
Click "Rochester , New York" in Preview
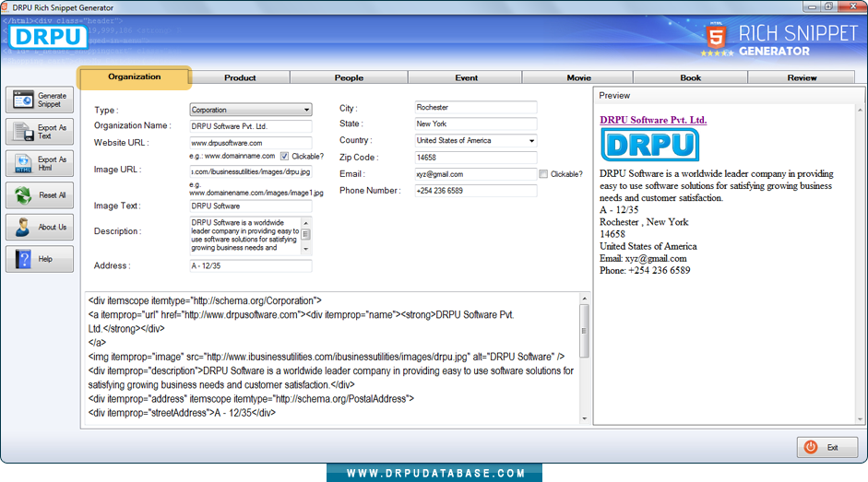point(644,222)
